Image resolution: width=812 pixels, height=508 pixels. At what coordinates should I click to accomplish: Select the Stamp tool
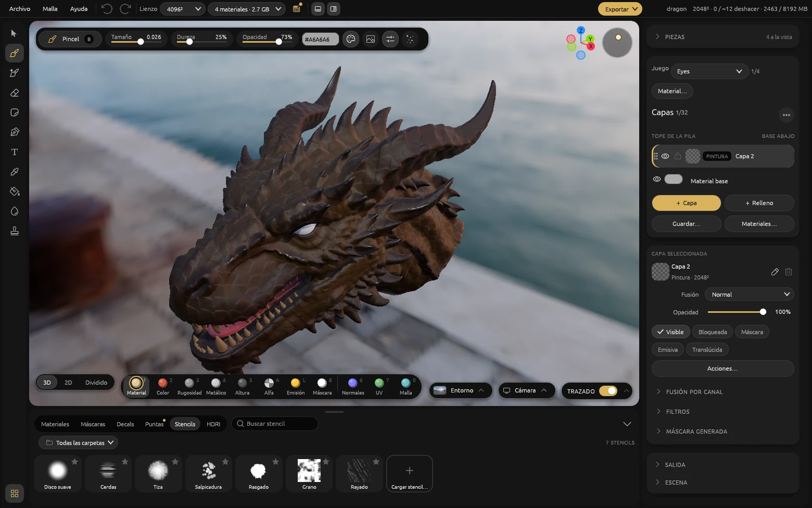tap(15, 231)
